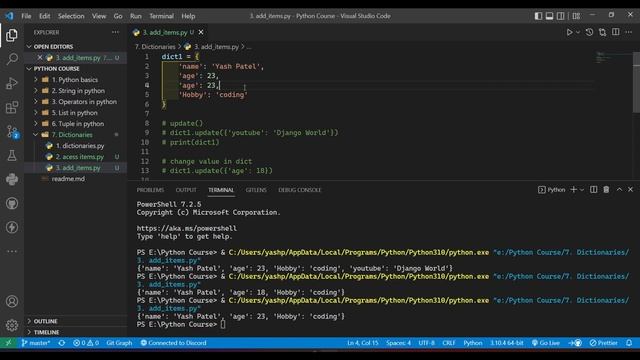Open the Python view icon

(x=12, y=179)
